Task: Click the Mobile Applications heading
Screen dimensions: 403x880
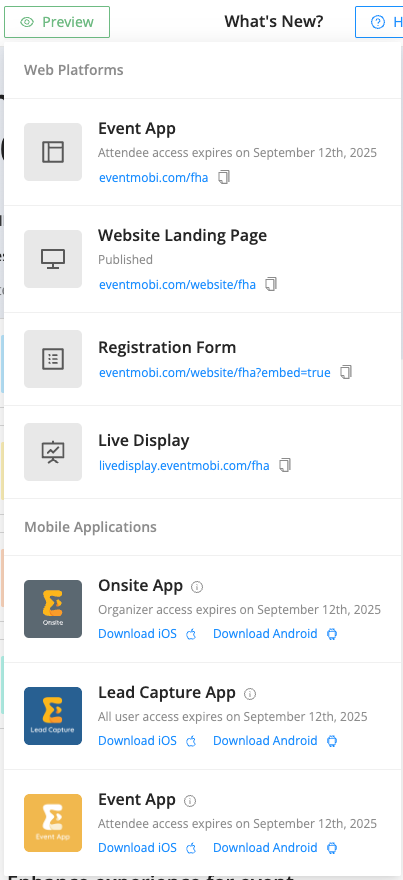Action: (x=90, y=528)
